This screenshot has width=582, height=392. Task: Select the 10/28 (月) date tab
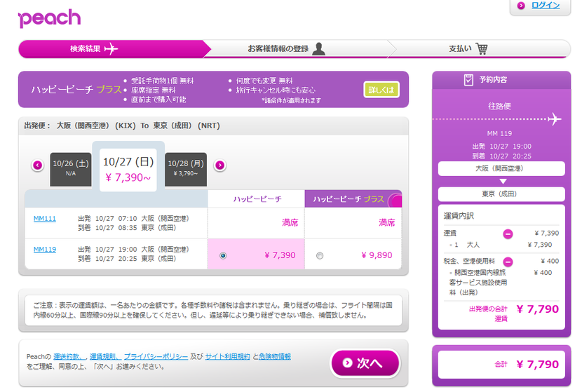click(x=186, y=169)
